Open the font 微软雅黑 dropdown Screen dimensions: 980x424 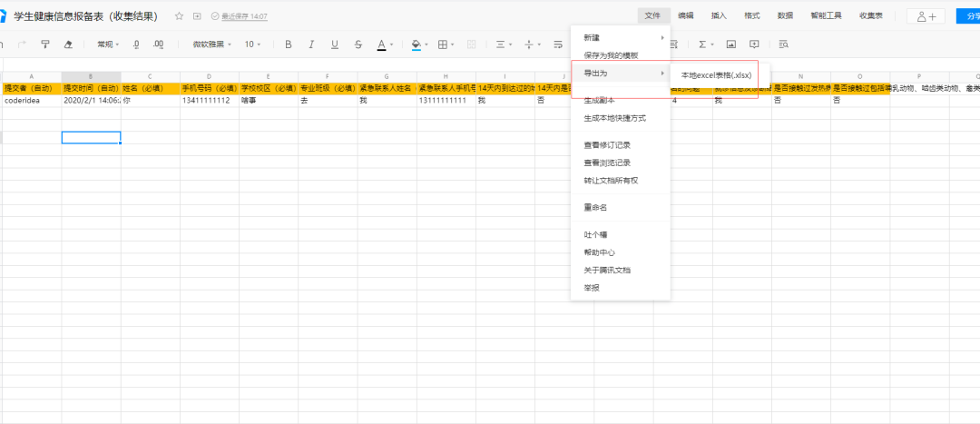pos(211,44)
